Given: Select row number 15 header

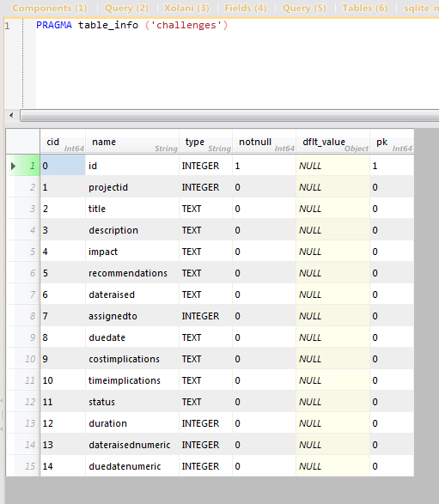Looking at the screenshot, I should point(23,466).
